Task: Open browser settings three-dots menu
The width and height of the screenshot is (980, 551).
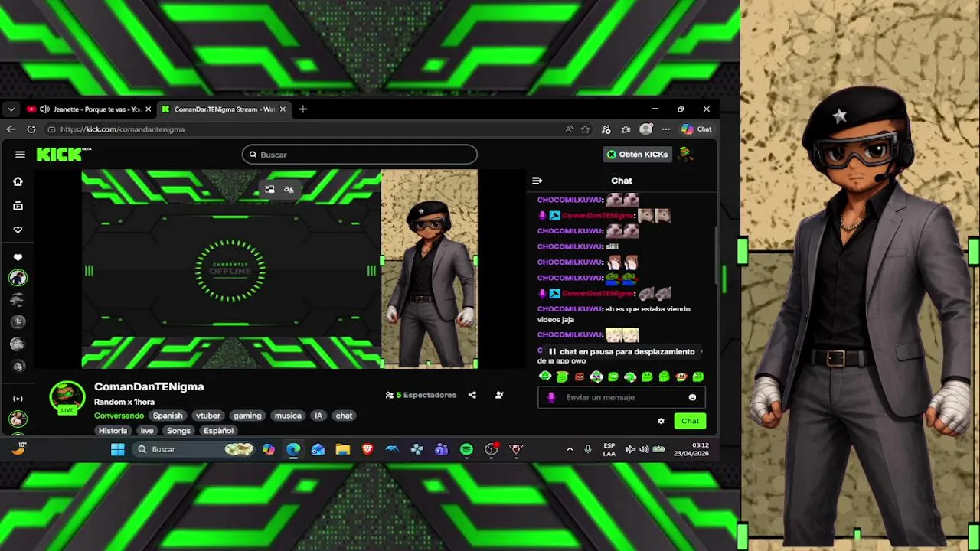Action: (666, 129)
